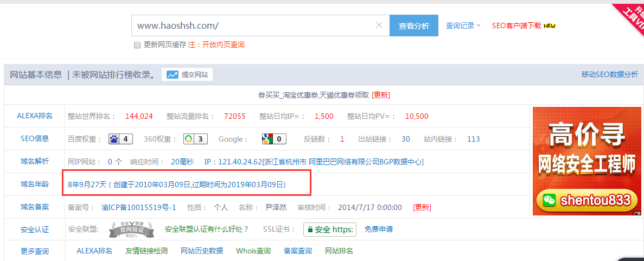Viewport: 644px width, 261px height.
Task: Open the SEO客户端下载 link
Action: (517, 26)
